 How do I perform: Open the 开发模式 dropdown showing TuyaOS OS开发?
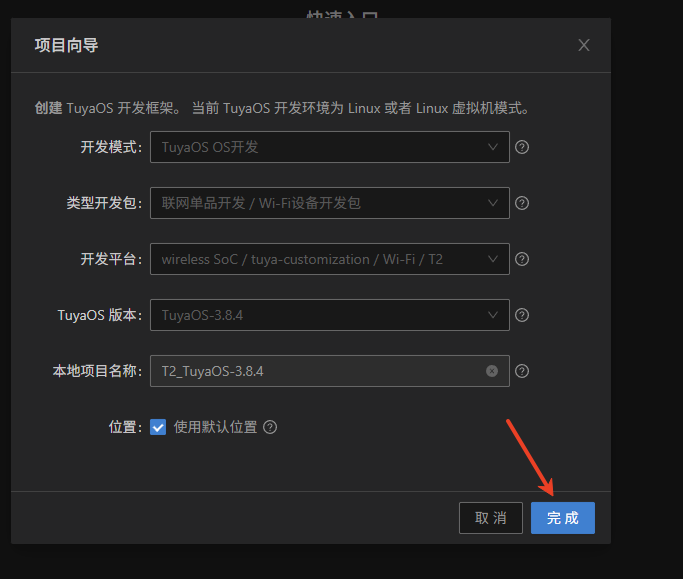pos(330,147)
